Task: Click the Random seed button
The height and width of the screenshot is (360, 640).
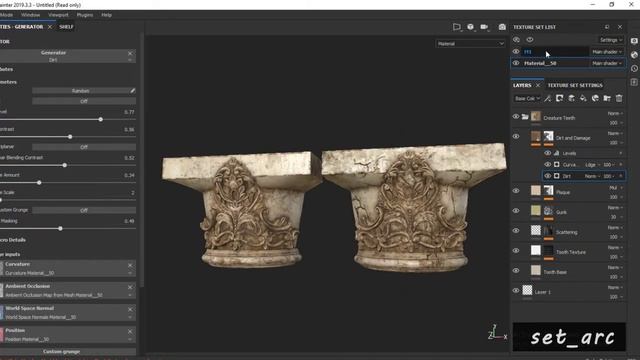Action: point(80,91)
